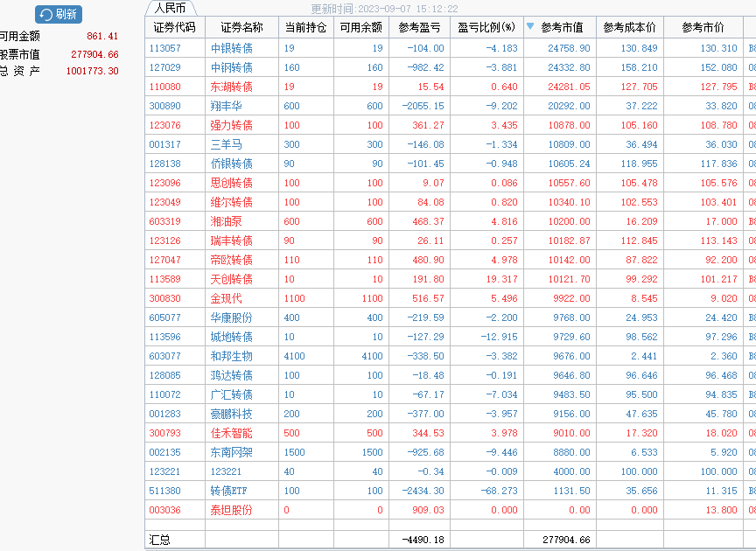The image size is (756, 551).
Task: Select the 转债ETF holding row
Action: [451, 491]
